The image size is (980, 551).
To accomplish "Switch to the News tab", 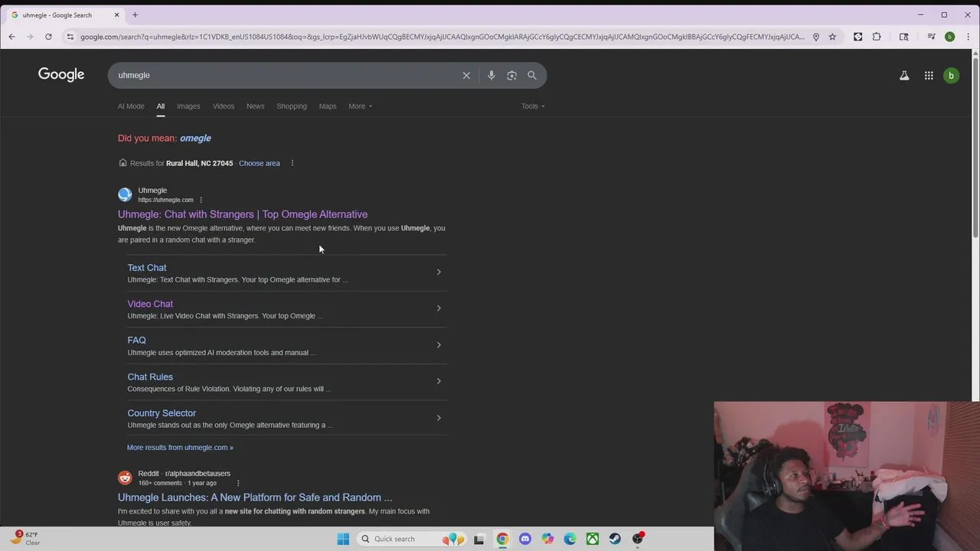I will click(255, 106).
